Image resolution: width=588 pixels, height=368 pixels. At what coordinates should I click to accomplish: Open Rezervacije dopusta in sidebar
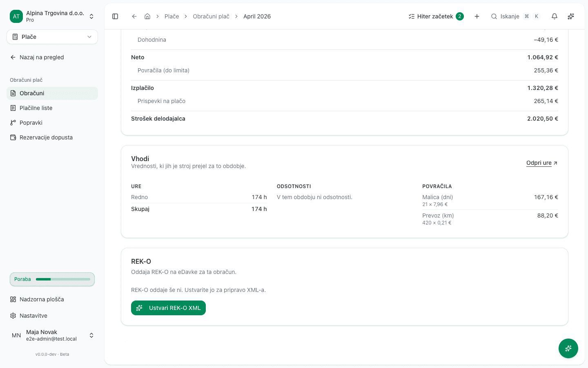(x=52, y=137)
